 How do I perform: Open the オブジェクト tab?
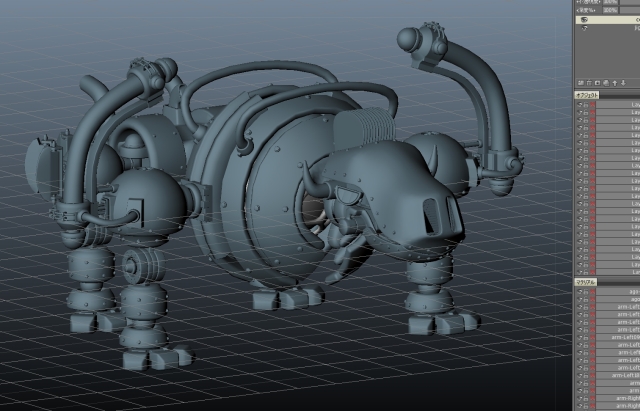coord(586,95)
